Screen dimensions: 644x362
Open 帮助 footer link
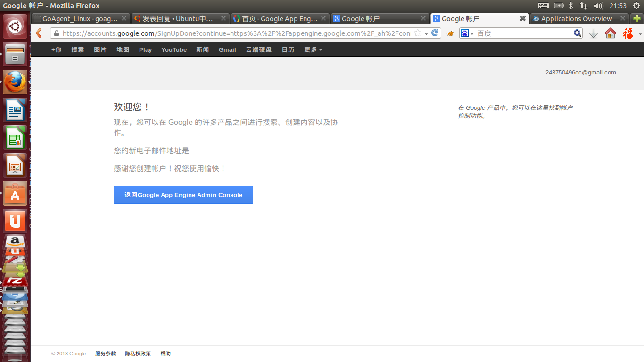(x=165, y=354)
